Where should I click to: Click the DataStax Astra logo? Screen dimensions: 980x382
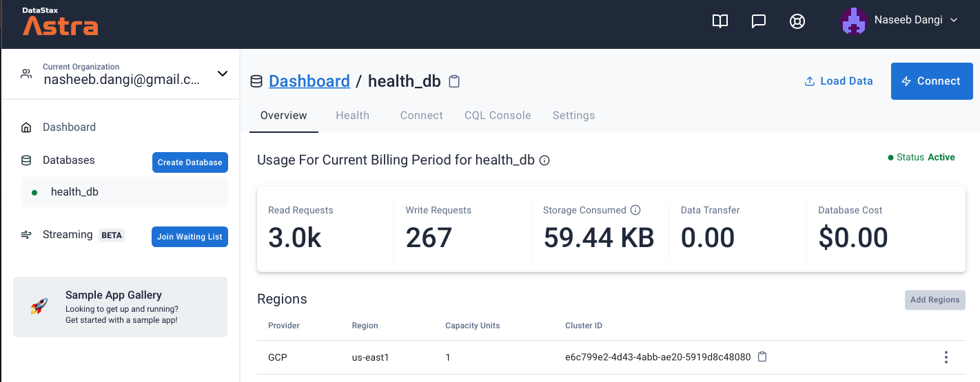[60, 22]
